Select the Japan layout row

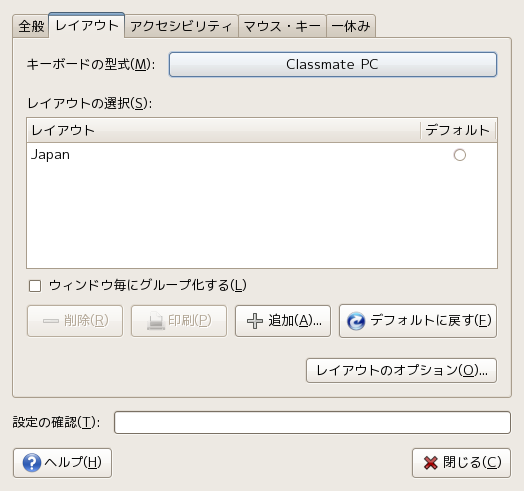(x=262, y=155)
